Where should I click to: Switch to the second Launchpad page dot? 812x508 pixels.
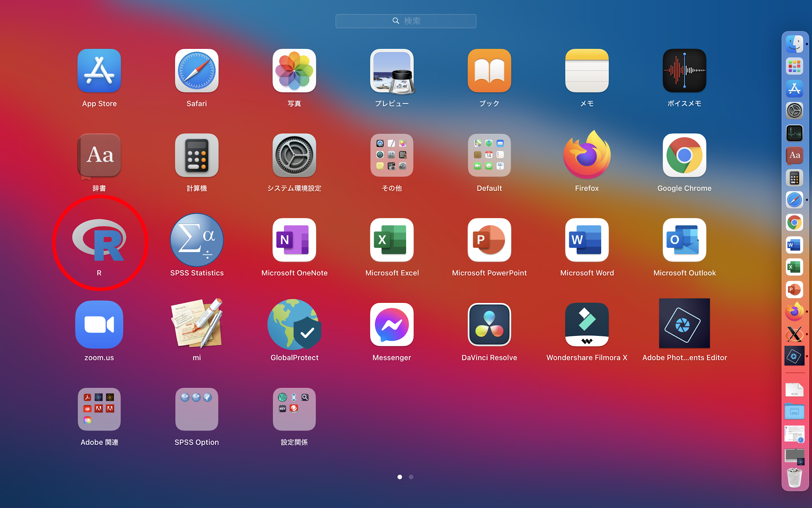[x=411, y=477]
